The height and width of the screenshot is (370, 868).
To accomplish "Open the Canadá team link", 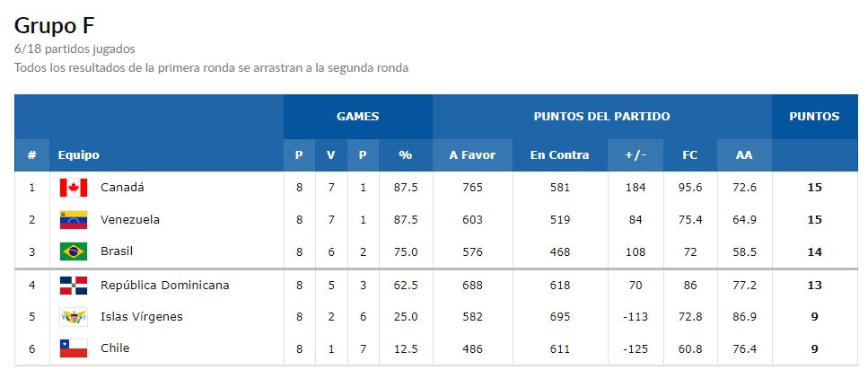I will [122, 188].
